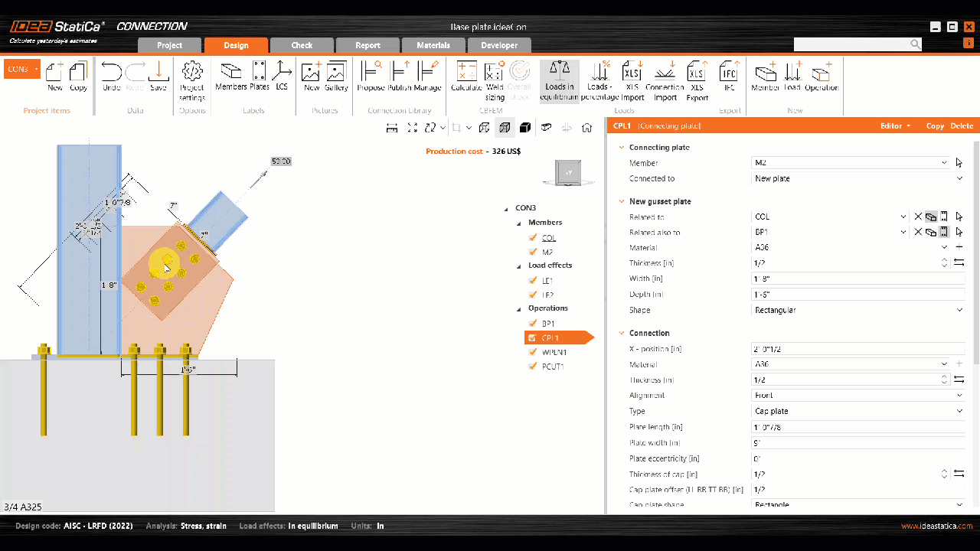Image resolution: width=980 pixels, height=551 pixels.
Task: Open the Materials tab
Action: (x=433, y=44)
